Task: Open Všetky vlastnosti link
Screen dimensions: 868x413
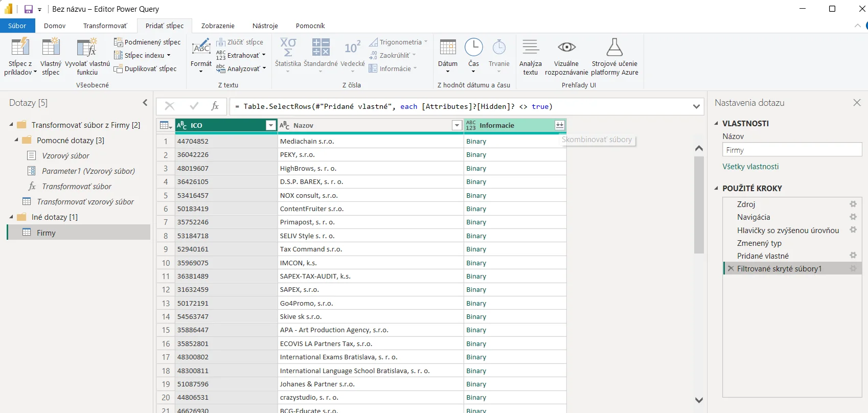Action: tap(750, 167)
